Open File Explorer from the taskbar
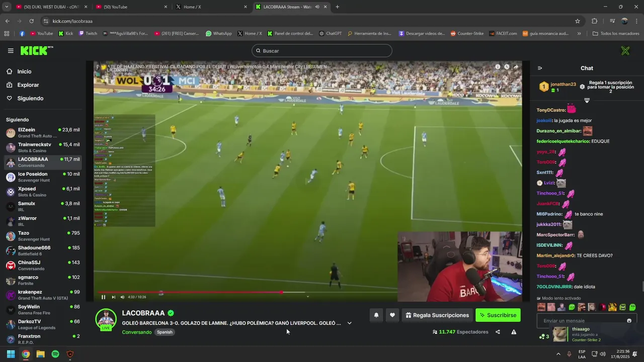The image size is (644, 362). 40,354
